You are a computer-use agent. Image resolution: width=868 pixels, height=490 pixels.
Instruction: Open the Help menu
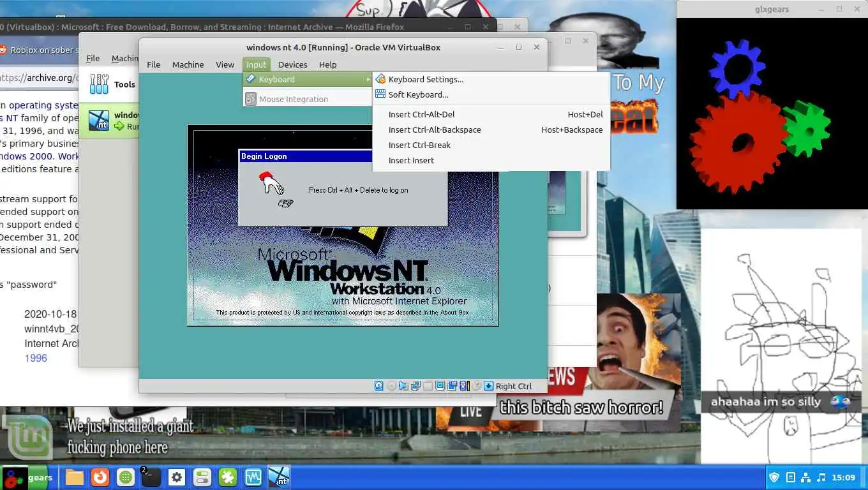(327, 64)
